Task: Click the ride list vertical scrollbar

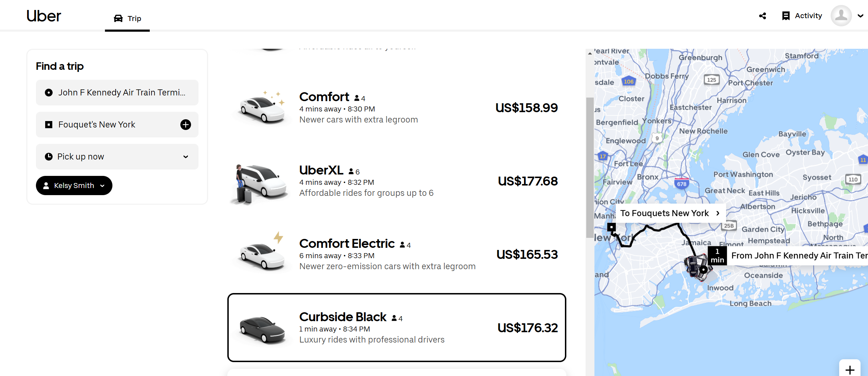Action: 590,167
